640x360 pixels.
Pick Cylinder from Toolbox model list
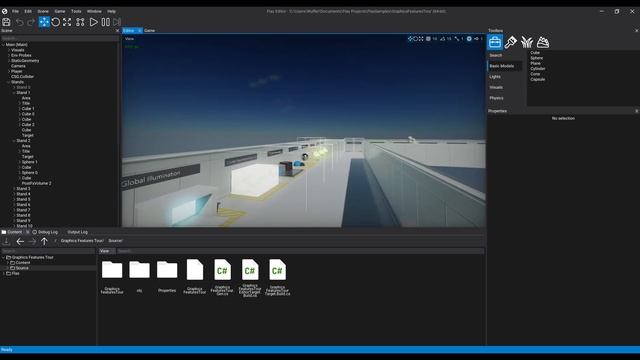538,69
